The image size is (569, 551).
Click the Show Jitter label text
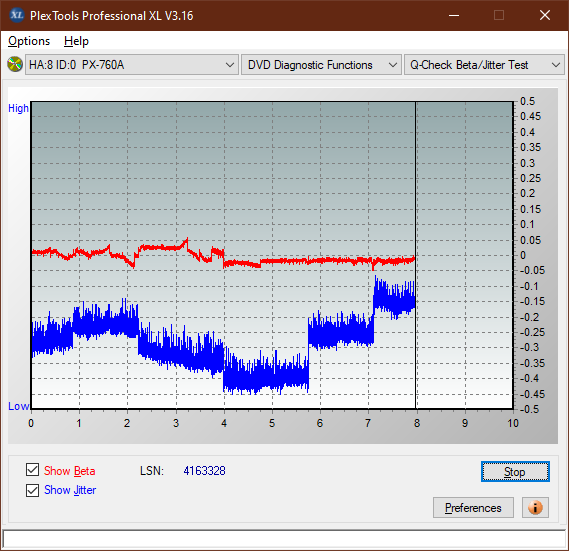click(x=70, y=490)
